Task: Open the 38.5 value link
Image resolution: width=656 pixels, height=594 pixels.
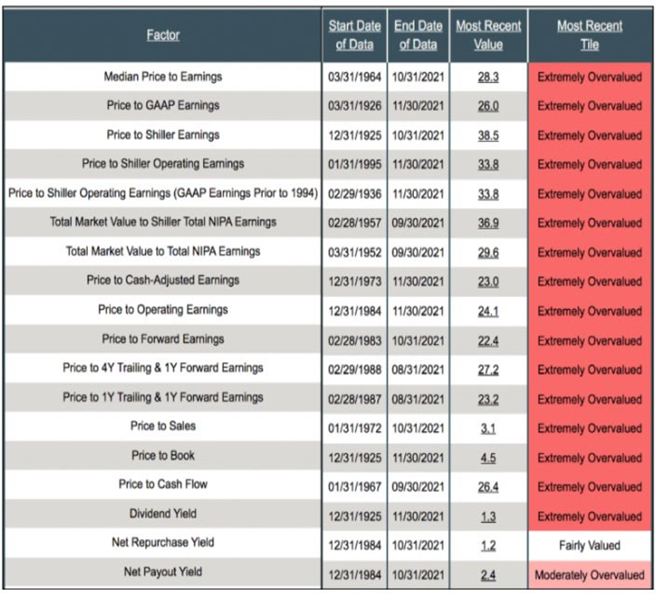Action: pyautogui.click(x=488, y=136)
